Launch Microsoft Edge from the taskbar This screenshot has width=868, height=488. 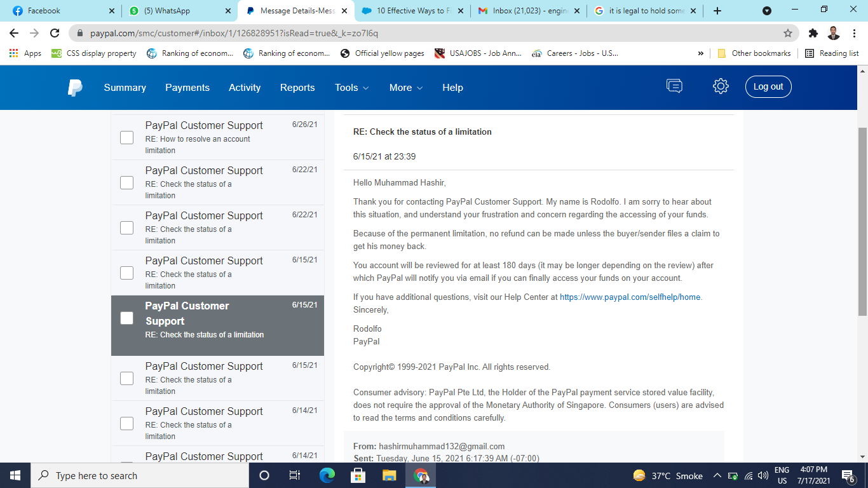point(327,475)
